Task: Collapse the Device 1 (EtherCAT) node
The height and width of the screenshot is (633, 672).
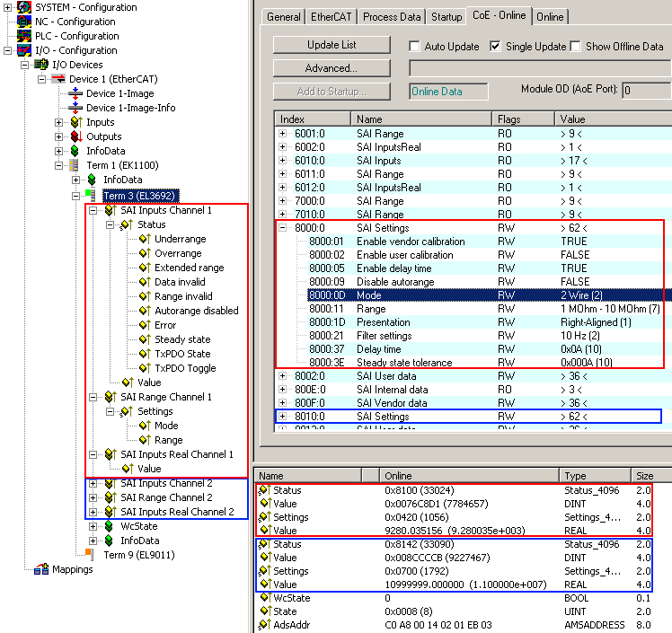Action: [41, 79]
